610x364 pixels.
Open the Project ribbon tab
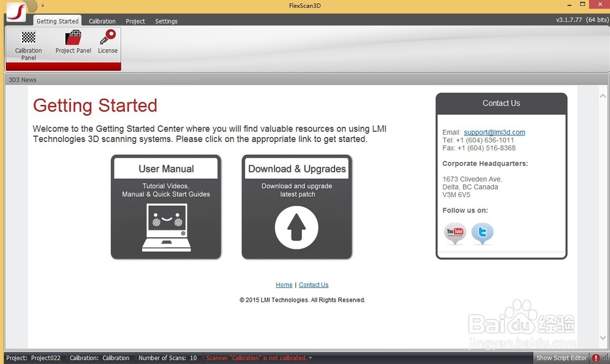(x=135, y=21)
